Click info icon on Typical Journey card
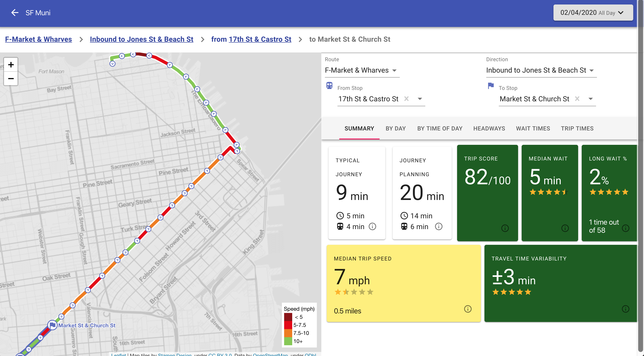 pyautogui.click(x=372, y=226)
